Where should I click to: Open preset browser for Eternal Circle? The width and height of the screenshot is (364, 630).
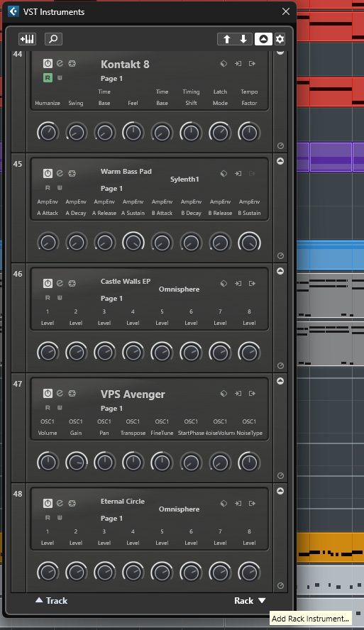pos(224,503)
